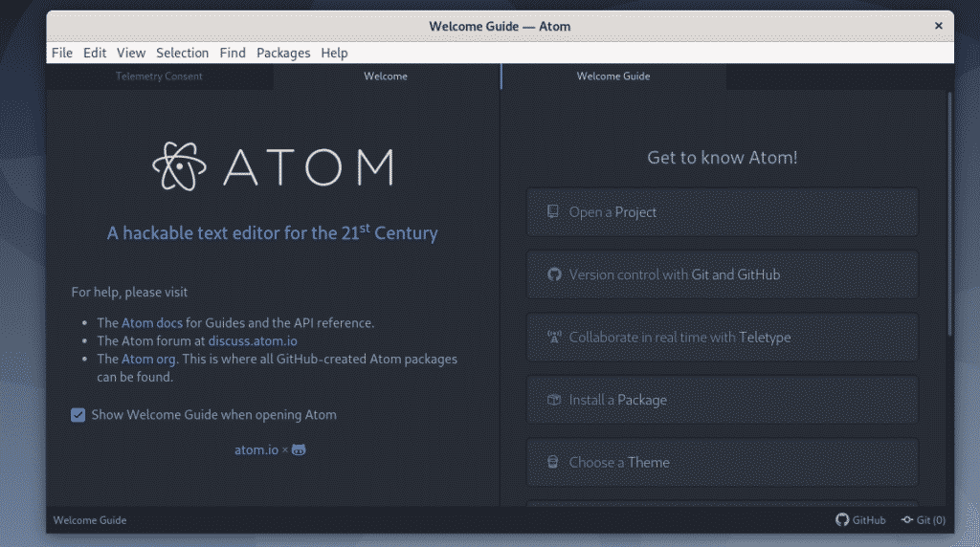Click the package box icon beside Install a Package
The image size is (980, 547).
[x=554, y=400]
